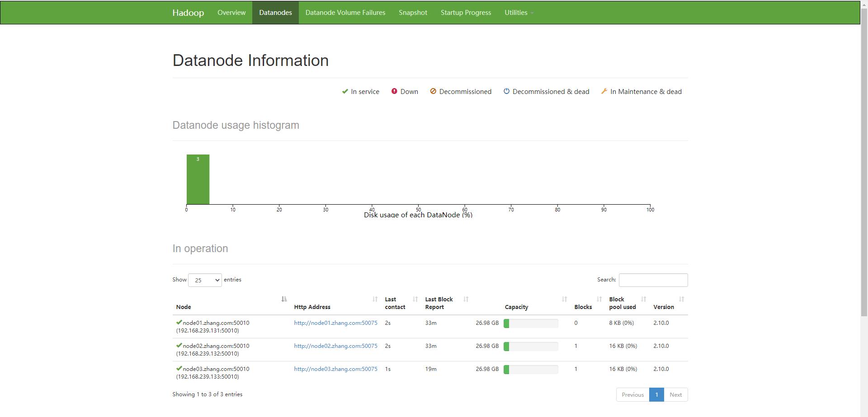Sort by Last contact sort icon

click(415, 299)
